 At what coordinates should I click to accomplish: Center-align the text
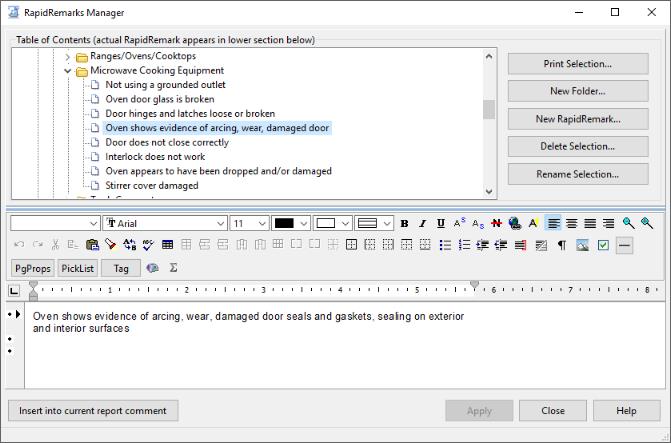pos(571,223)
